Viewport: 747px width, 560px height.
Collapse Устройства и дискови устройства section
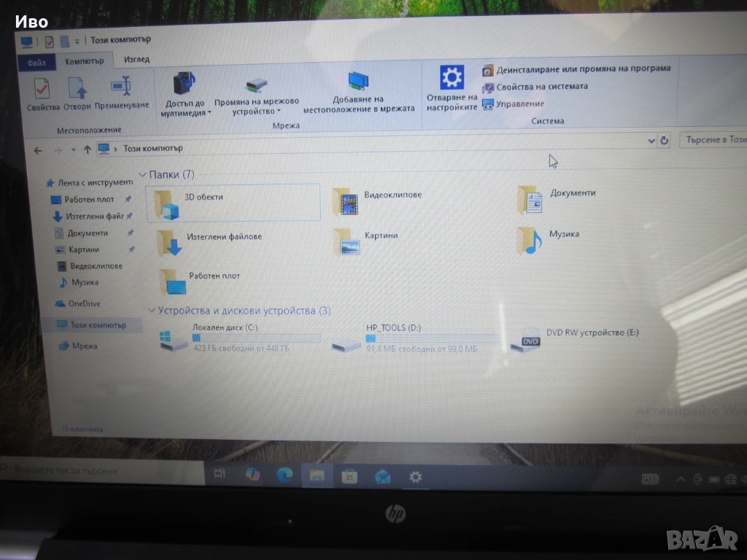coord(151,311)
